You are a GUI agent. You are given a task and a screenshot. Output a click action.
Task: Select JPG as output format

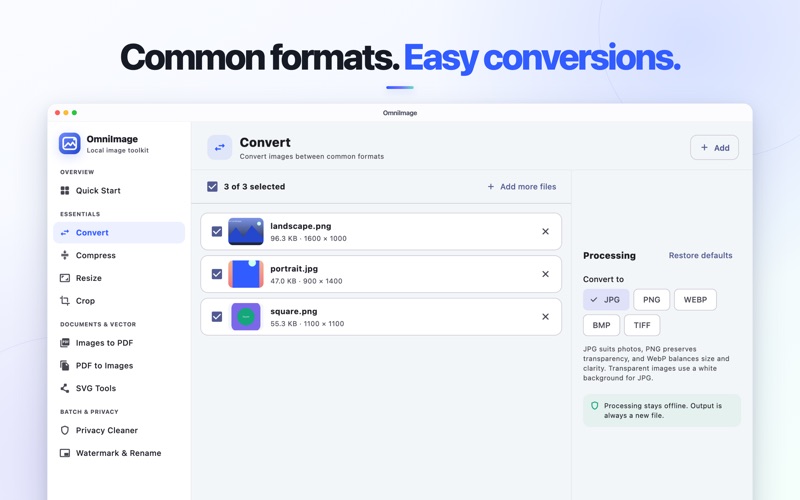pos(606,299)
